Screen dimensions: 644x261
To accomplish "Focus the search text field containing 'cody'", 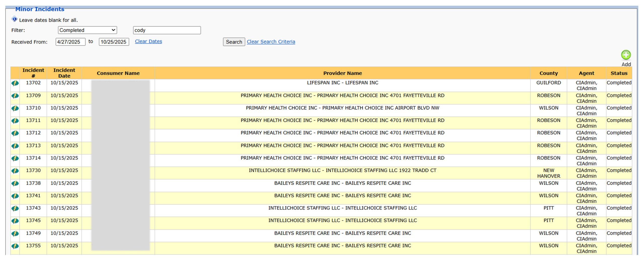I will pyautogui.click(x=167, y=30).
